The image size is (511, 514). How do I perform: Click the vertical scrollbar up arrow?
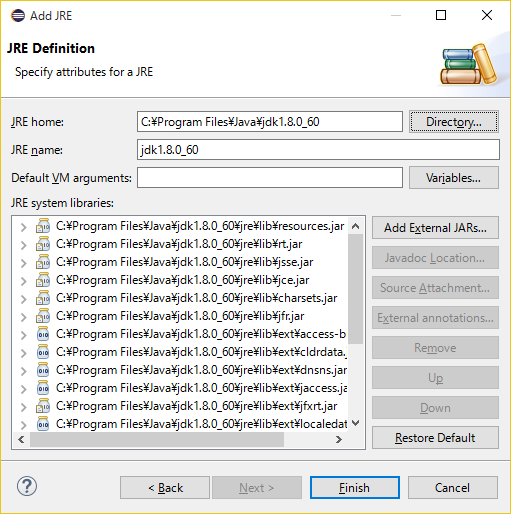[356, 226]
